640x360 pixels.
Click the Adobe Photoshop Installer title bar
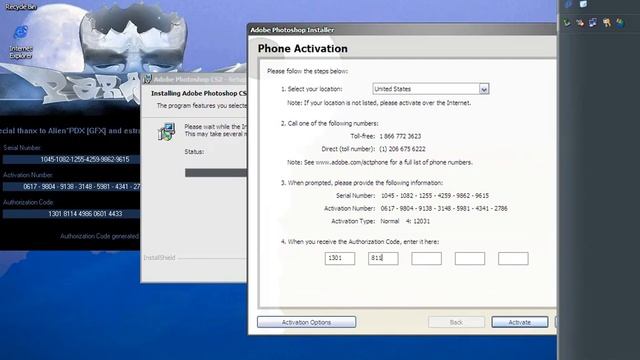pyautogui.click(x=402, y=30)
